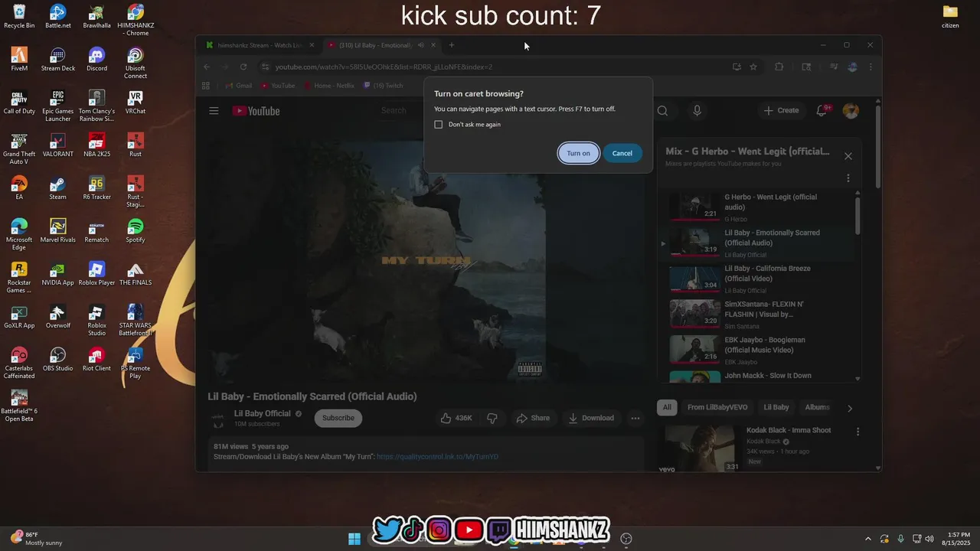Select Lil Baby - California Breeze in playlist
This screenshot has height=551, width=980.
point(758,279)
